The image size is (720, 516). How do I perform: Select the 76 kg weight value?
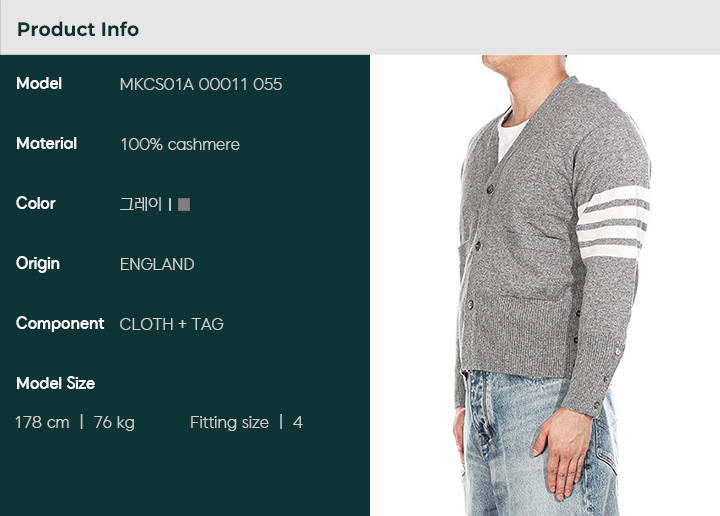coord(114,422)
